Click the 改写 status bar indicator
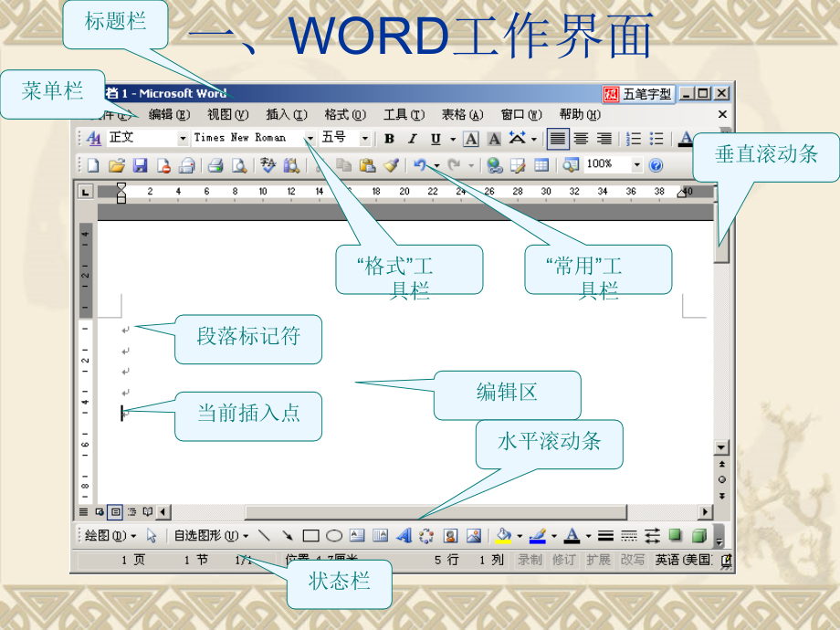Viewport: 840px width, 630px height. 632,560
